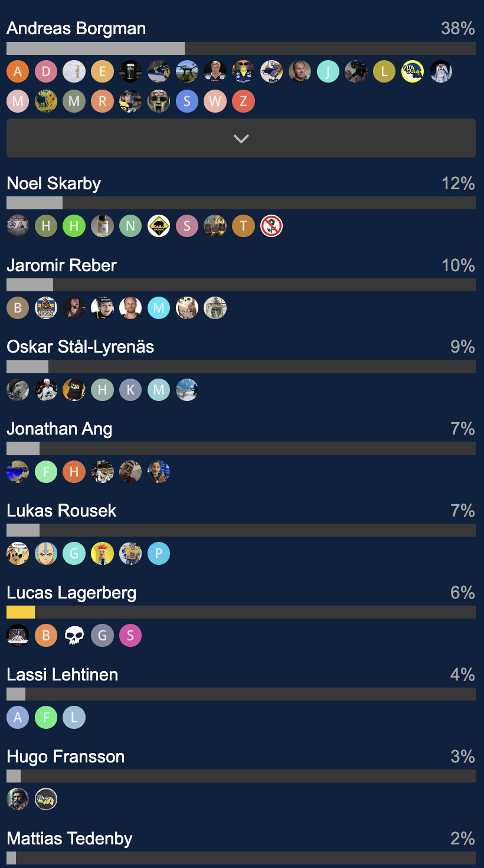Open the yellow warning-sign avatar under Noel Skarby
This screenshot has width=484, height=868.
pyautogui.click(x=159, y=226)
